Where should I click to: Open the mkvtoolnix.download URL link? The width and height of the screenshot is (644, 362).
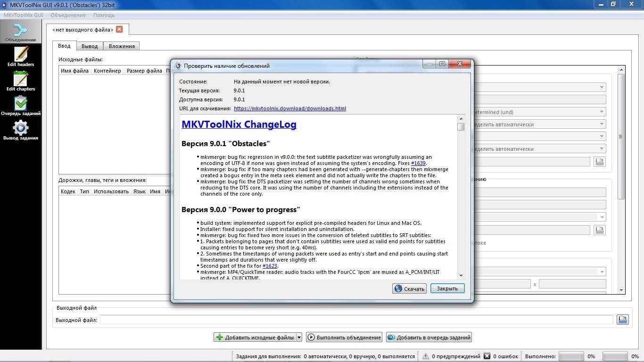[x=290, y=108]
